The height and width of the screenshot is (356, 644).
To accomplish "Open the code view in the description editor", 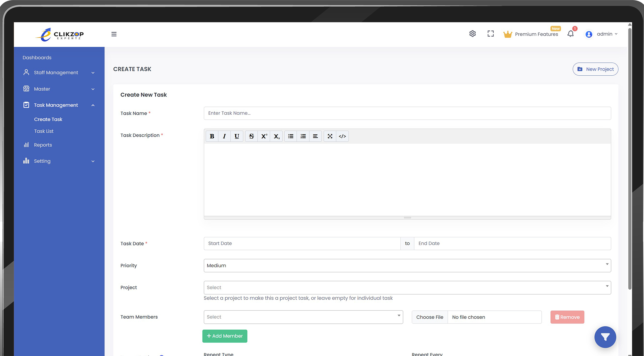I will point(342,136).
